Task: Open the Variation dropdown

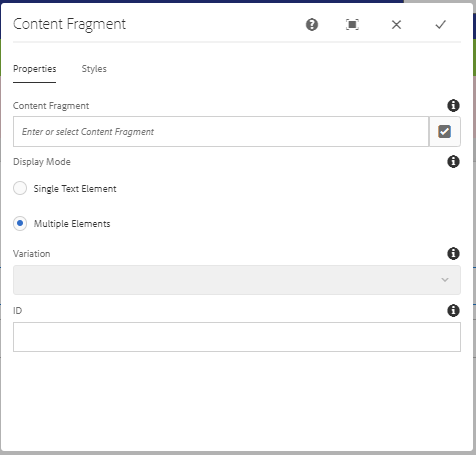Action: tap(237, 280)
